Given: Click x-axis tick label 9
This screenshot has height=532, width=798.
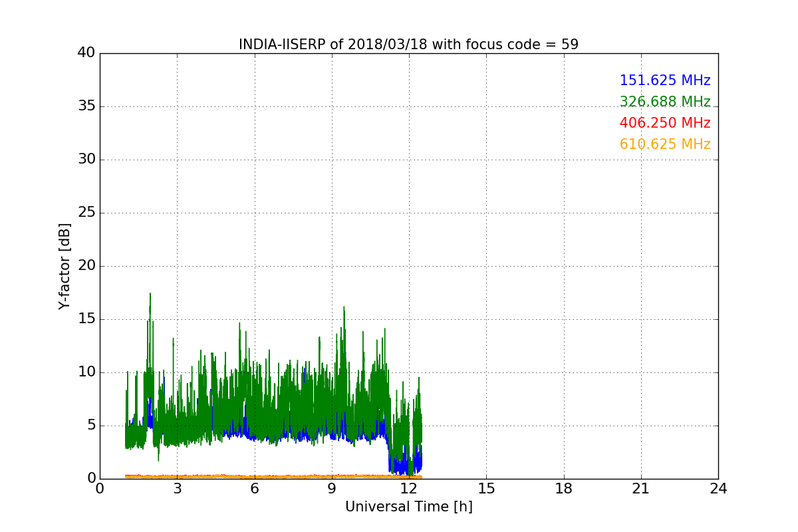Looking at the screenshot, I should click(x=332, y=488).
